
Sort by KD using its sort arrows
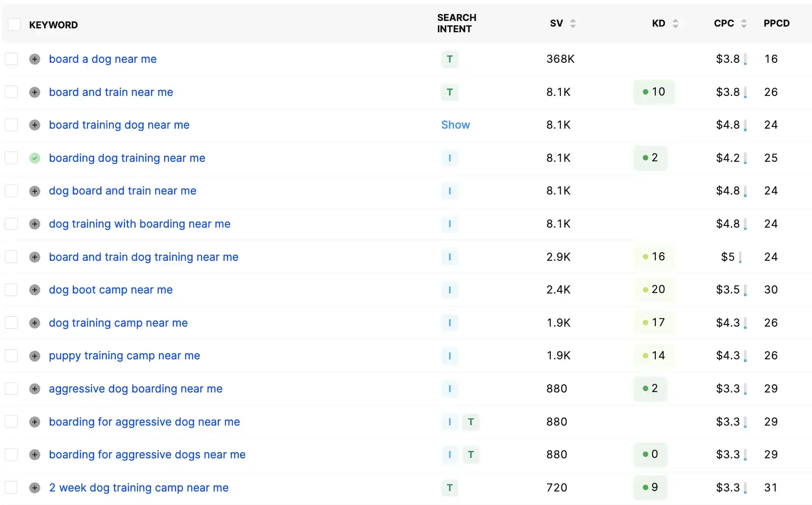(675, 24)
